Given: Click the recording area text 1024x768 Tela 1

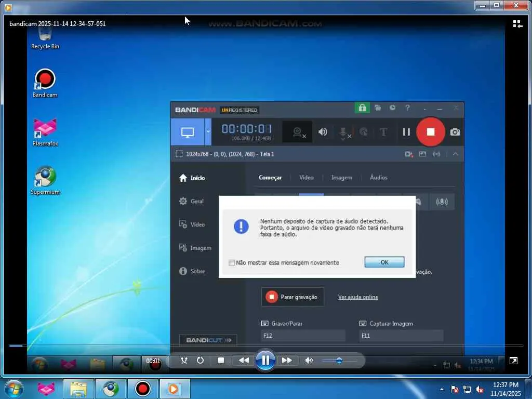Looking at the screenshot, I should click(230, 154).
